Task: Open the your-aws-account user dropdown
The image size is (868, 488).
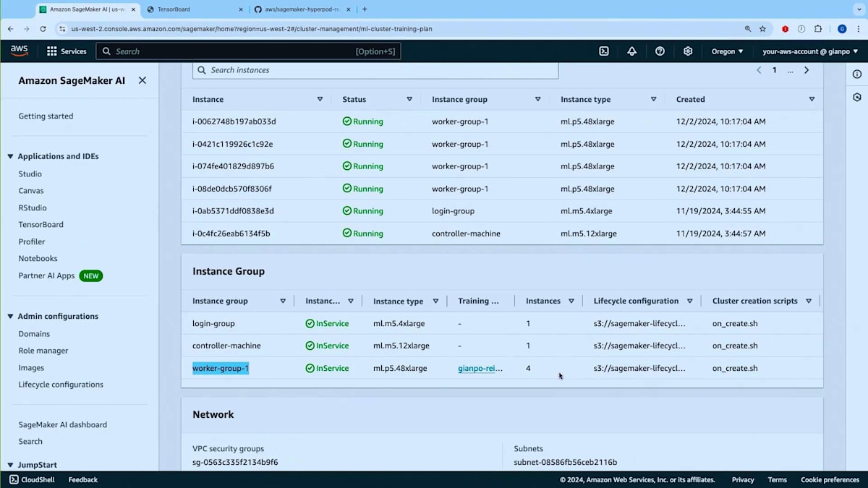Action: 810,51
